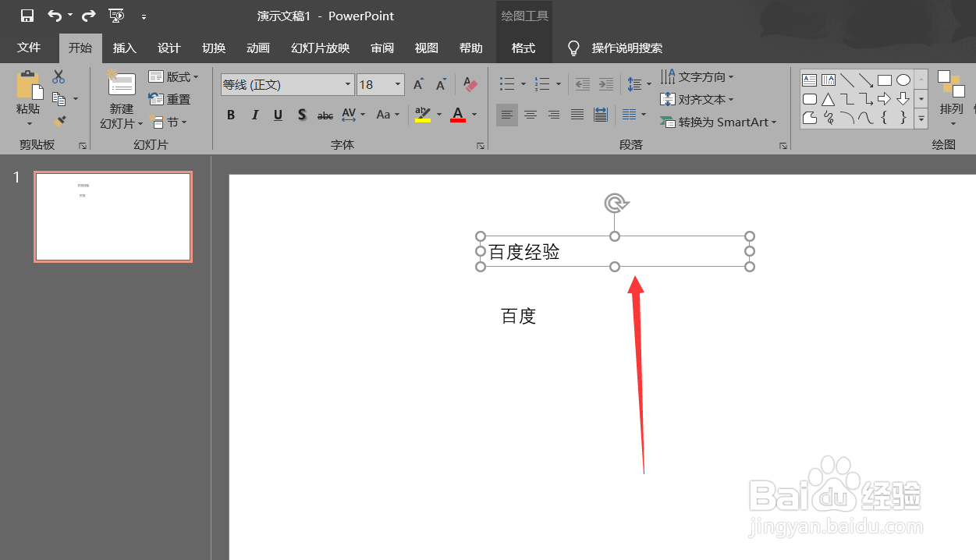Open the font color dropdown arrow

tap(474, 115)
